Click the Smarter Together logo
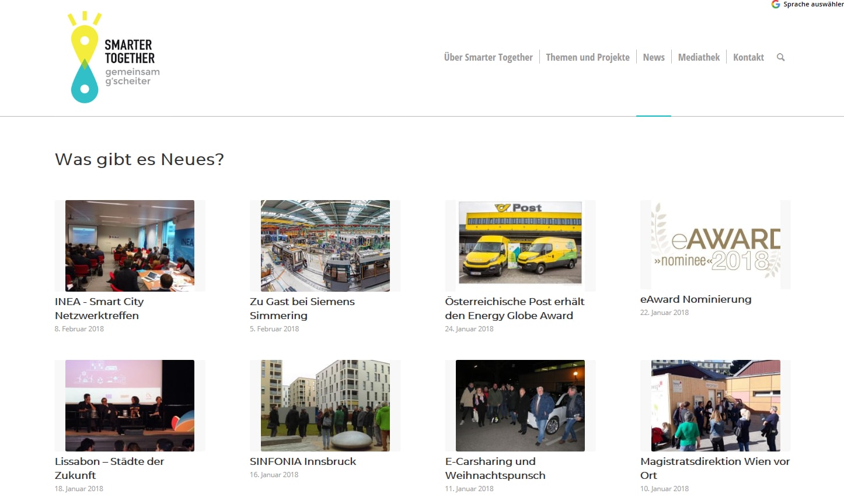Image resolution: width=844 pixels, height=504 pixels. [114, 57]
